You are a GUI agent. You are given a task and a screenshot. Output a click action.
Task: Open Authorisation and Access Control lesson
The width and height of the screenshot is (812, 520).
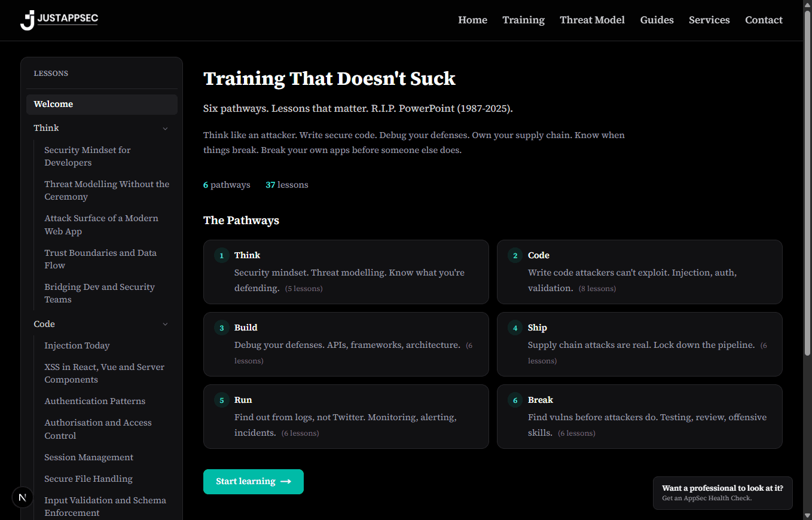click(x=98, y=429)
